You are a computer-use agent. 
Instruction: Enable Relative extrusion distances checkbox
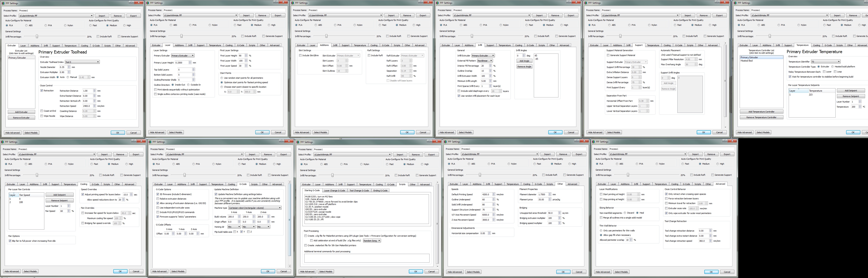point(158,199)
